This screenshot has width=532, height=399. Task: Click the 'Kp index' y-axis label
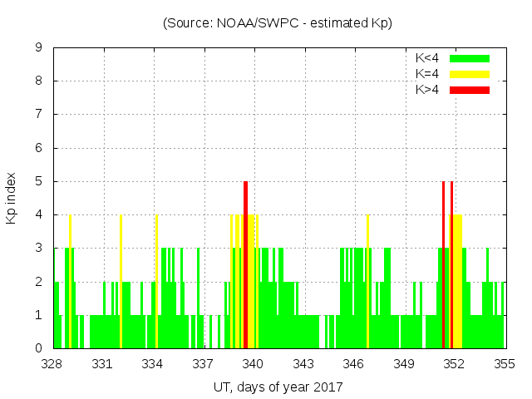[12, 198]
